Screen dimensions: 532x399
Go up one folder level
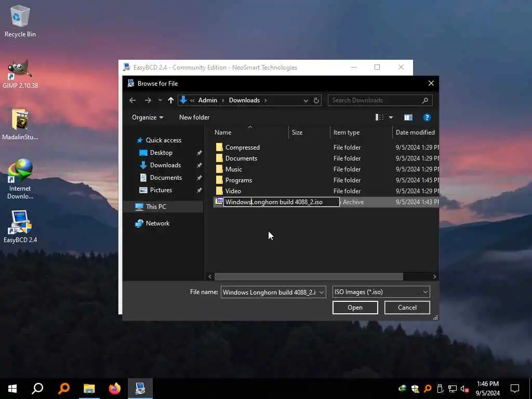170,100
